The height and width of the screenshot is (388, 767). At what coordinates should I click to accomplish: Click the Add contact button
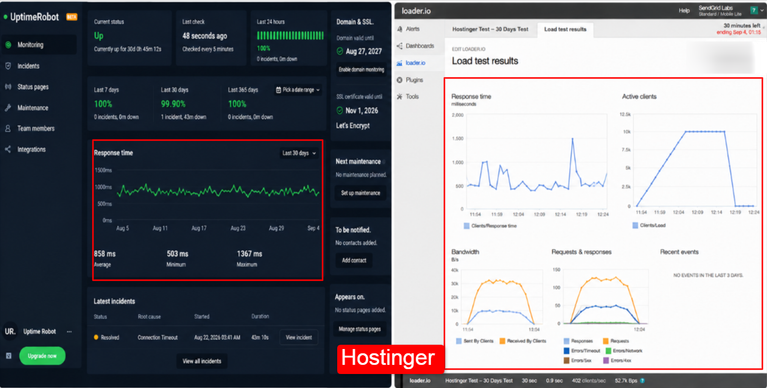[x=354, y=260]
